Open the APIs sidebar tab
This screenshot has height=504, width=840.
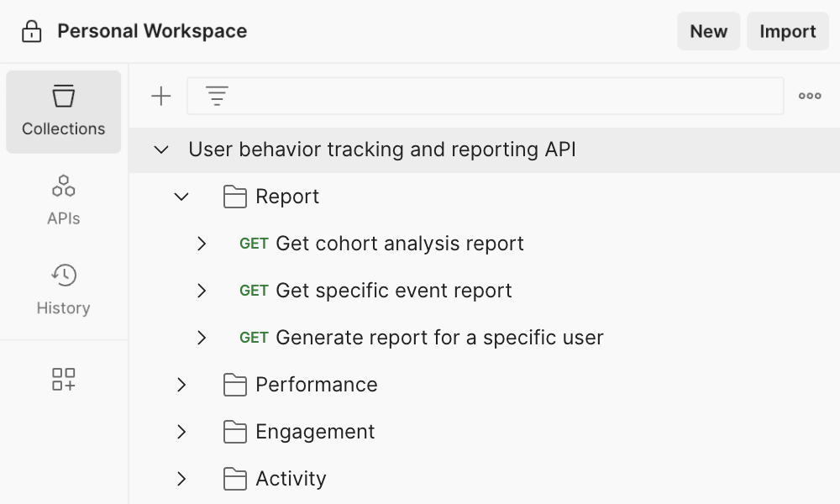point(64,200)
